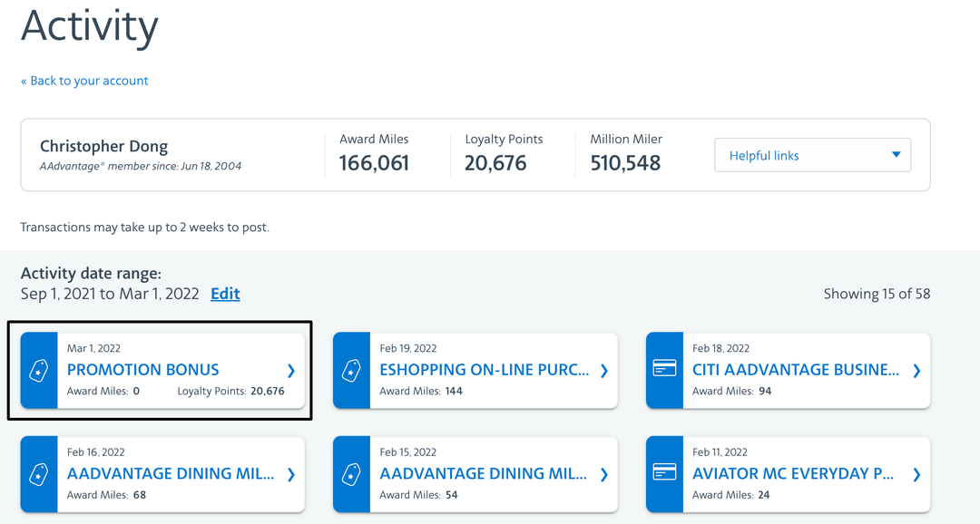Click the credit card icon on Citi AAdvantage card

pos(664,370)
